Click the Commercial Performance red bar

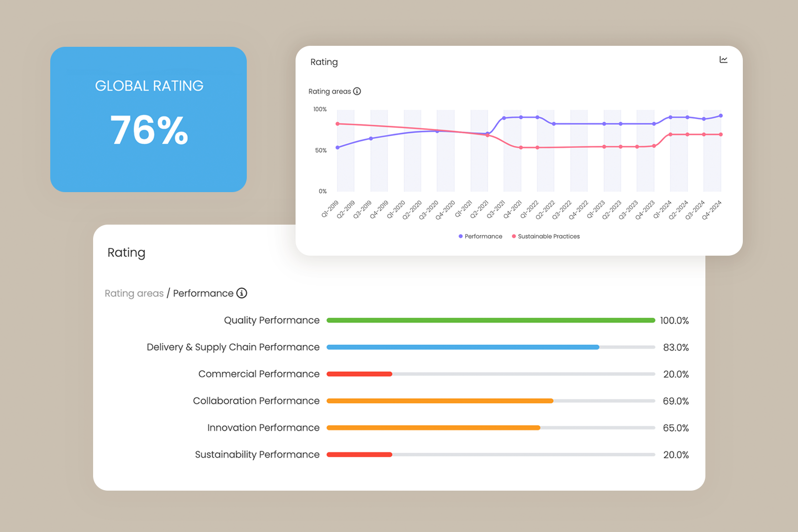coord(360,374)
